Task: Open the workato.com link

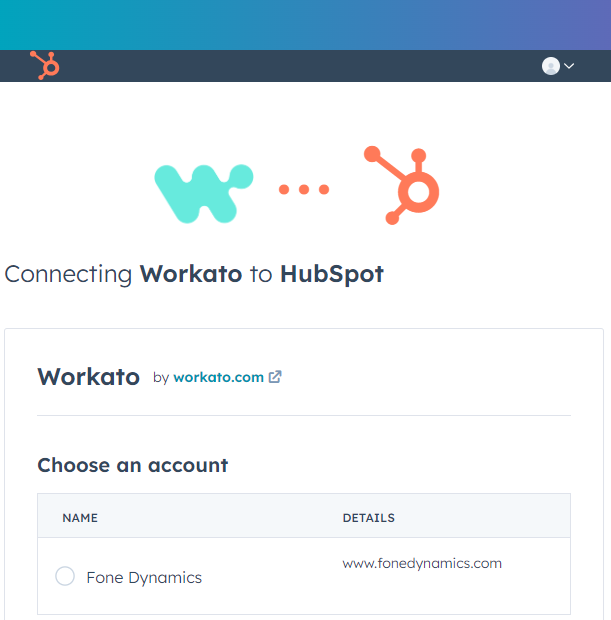Action: coord(218,377)
